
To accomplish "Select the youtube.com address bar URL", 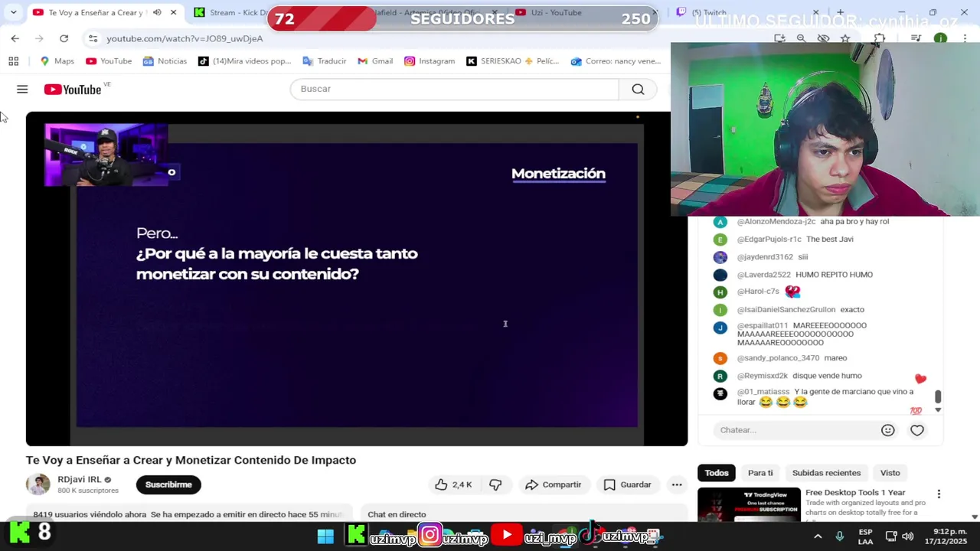I will [x=185, y=38].
